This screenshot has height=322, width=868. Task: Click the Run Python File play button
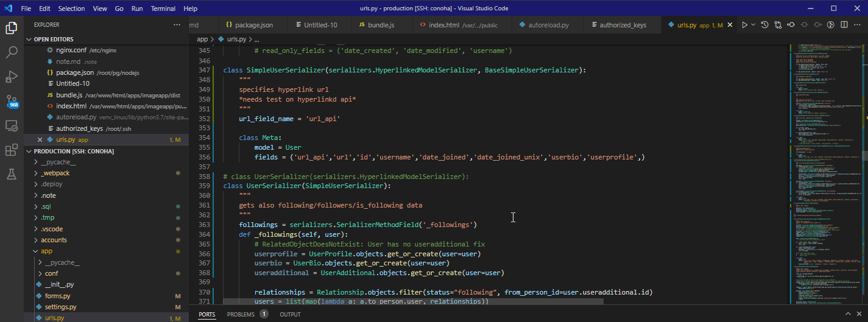(x=744, y=25)
